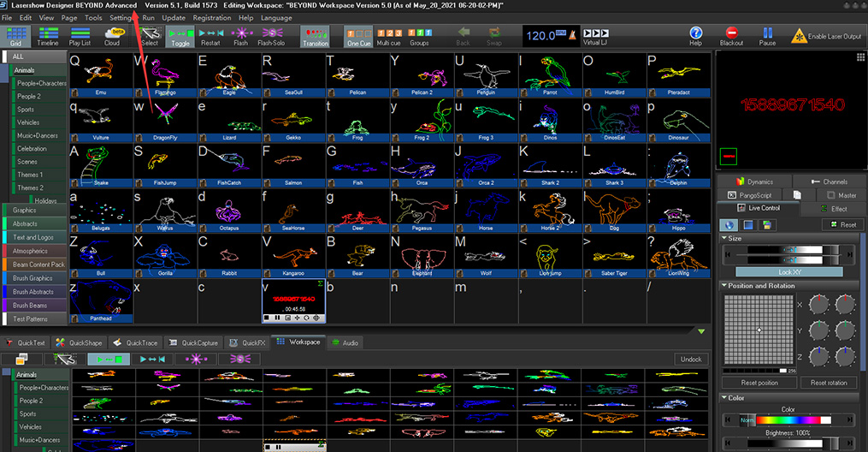Toggle the Transition mode button

(316, 37)
